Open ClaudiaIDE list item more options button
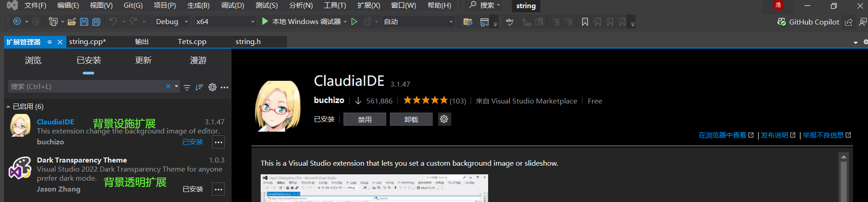Screen dimensions: 868x202 pos(218,142)
